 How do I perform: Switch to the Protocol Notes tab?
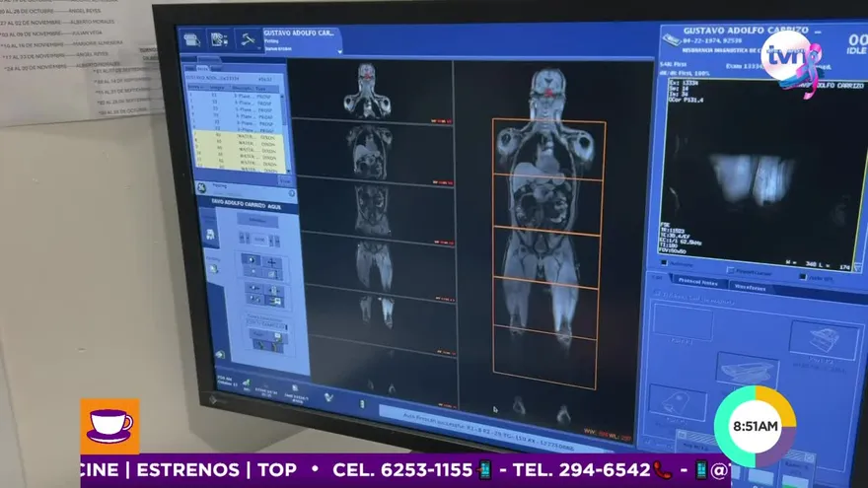[698, 282]
